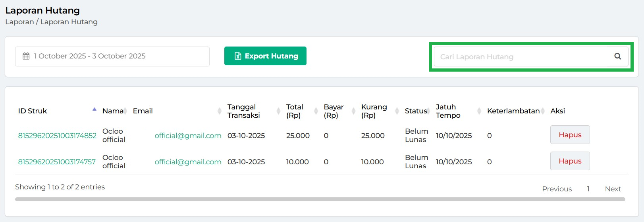
Task: Sort table by ID Struk column
Action: (x=33, y=111)
